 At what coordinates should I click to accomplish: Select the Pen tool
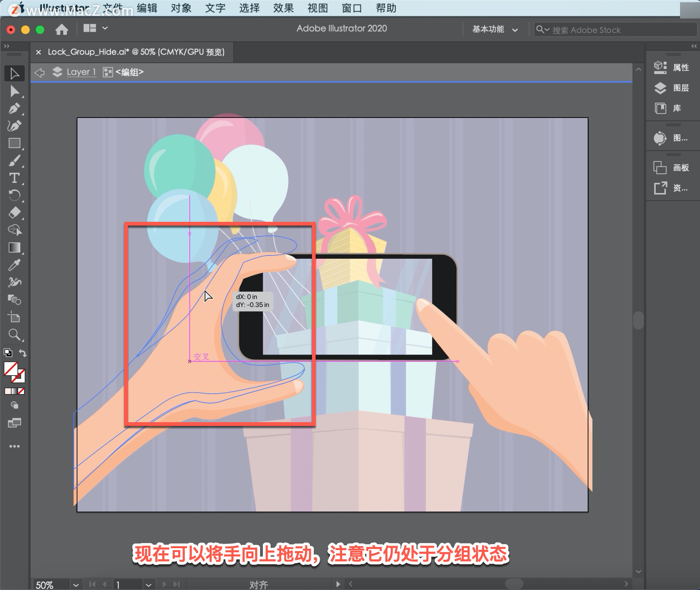click(x=14, y=108)
